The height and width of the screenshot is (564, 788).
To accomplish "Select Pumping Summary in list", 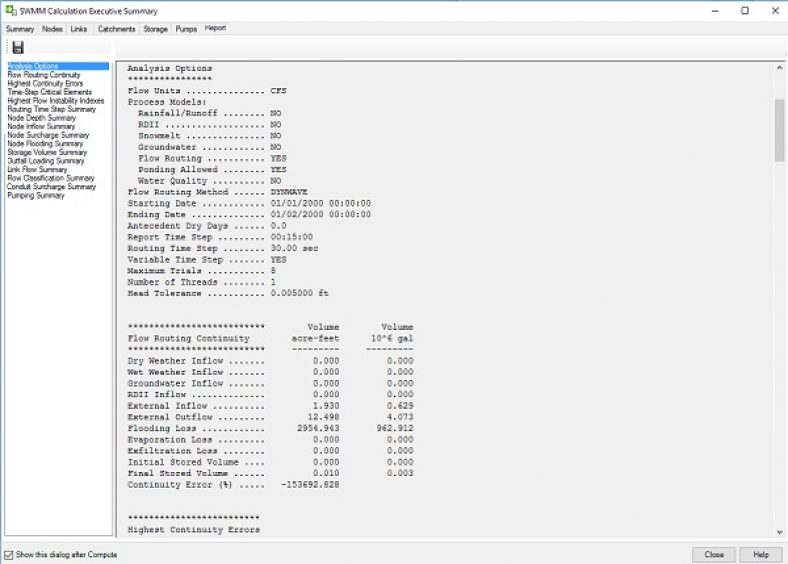I will click(x=36, y=195).
